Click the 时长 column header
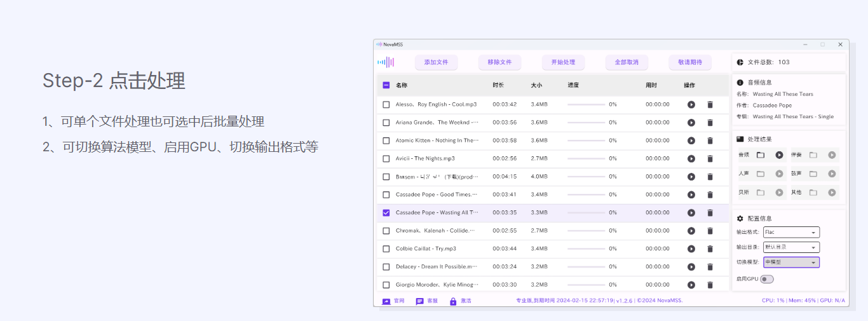The image size is (868, 321). (x=498, y=85)
